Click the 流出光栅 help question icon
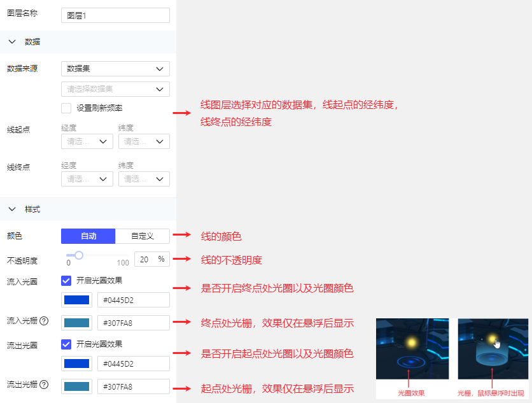 coord(44,385)
